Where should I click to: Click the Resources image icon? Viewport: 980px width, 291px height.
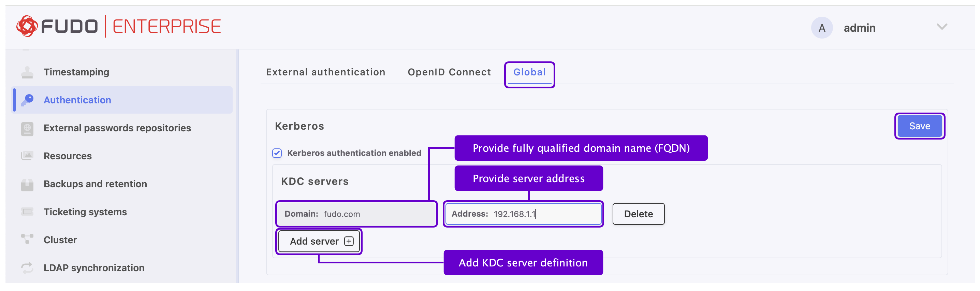(x=27, y=156)
